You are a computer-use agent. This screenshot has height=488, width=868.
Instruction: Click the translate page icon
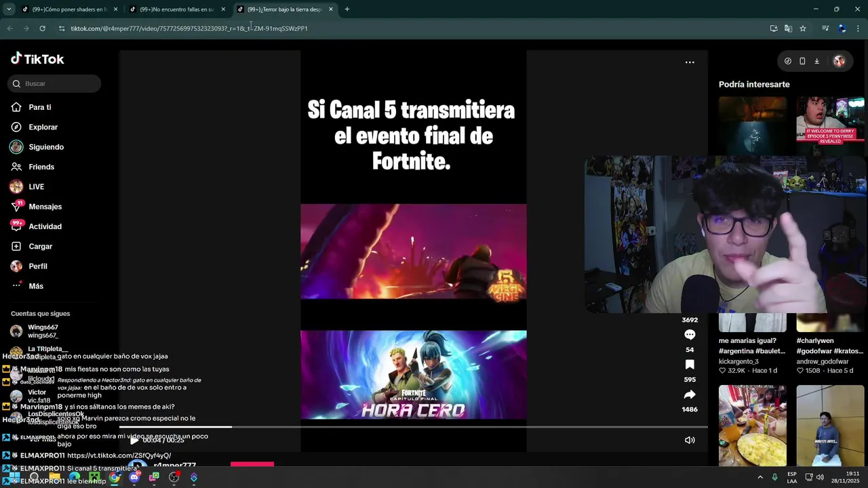coord(788,28)
